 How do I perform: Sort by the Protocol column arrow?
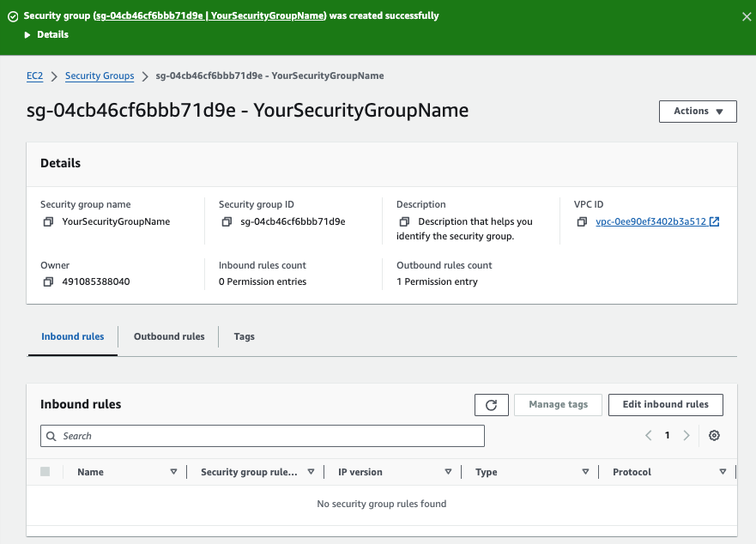723,472
